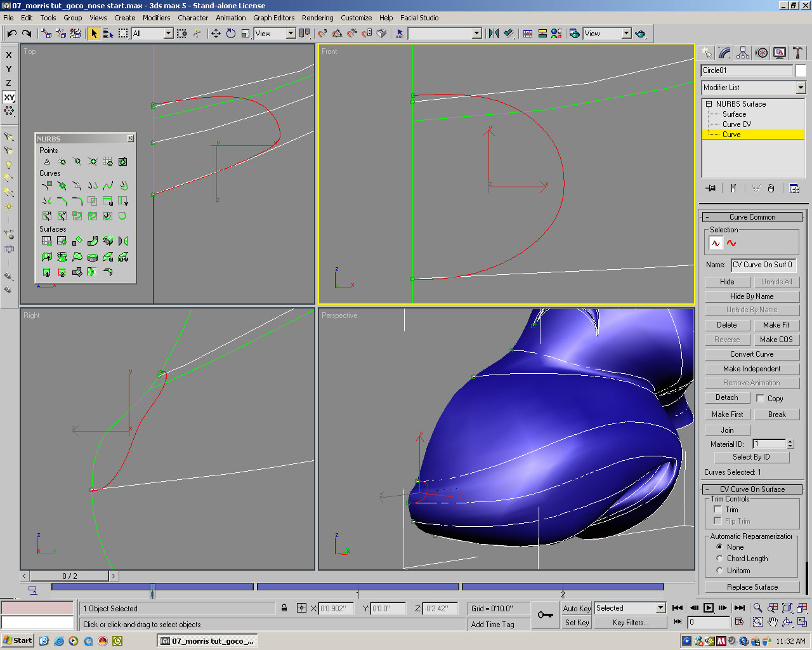Choose the Select and Scale tool
The image size is (812, 650).
point(246,34)
